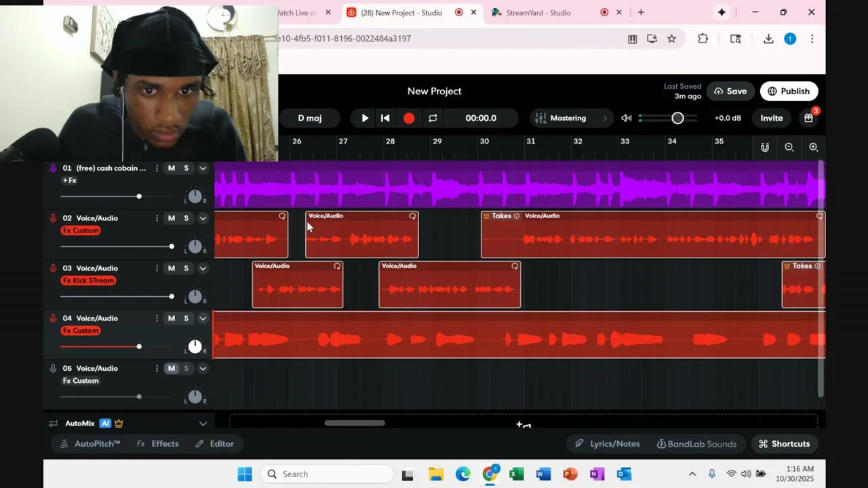Open track 03 options menu dots

click(157, 268)
